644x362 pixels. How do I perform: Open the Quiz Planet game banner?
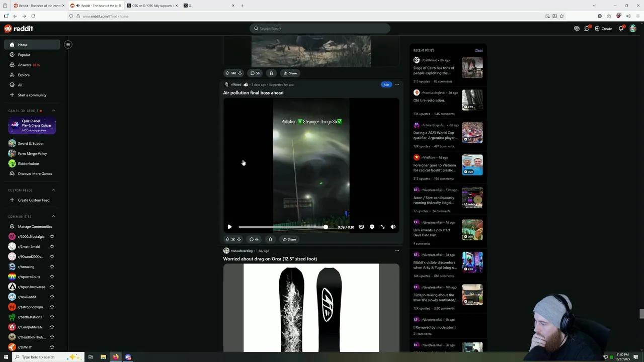point(32,125)
